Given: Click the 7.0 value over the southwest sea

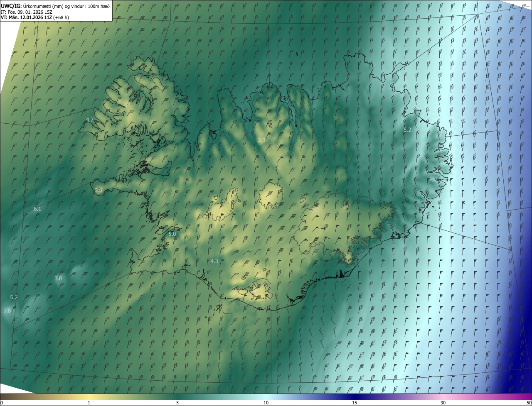Looking at the screenshot, I should pyautogui.click(x=58, y=279).
